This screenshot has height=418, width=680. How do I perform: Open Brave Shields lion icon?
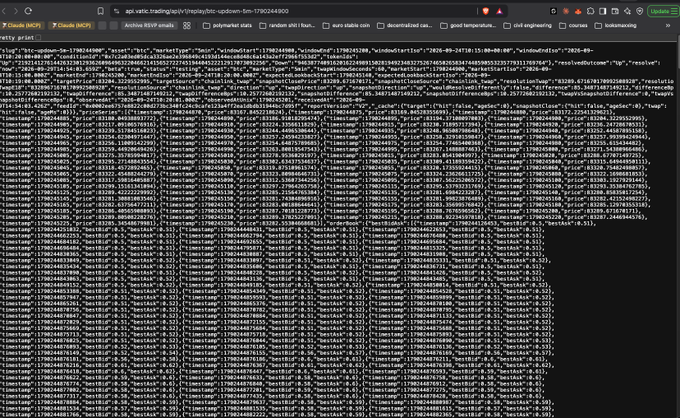click(x=486, y=11)
